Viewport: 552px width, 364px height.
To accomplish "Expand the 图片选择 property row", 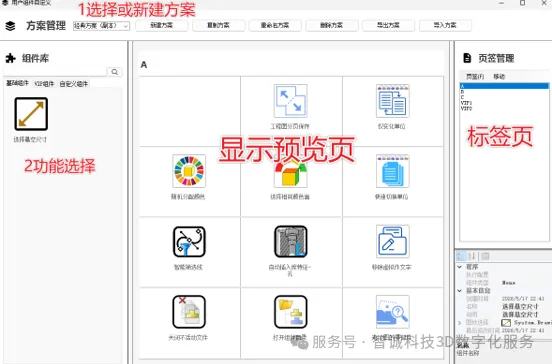I will 460,322.
